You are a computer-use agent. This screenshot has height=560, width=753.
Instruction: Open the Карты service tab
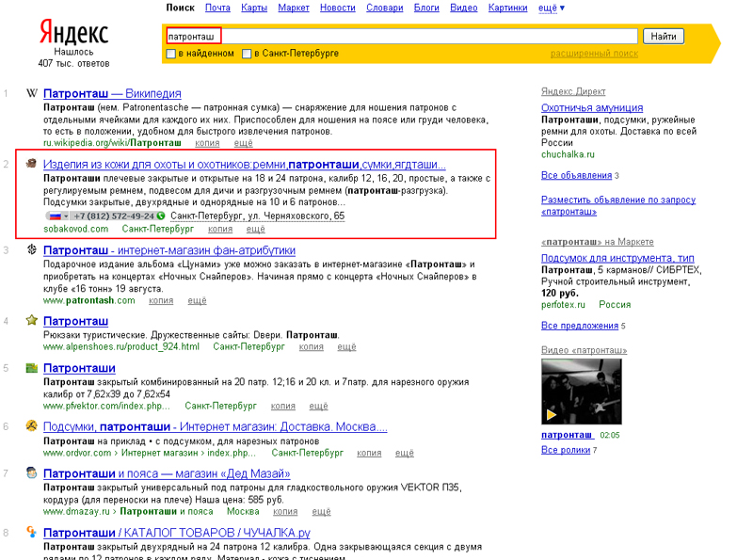pyautogui.click(x=254, y=8)
